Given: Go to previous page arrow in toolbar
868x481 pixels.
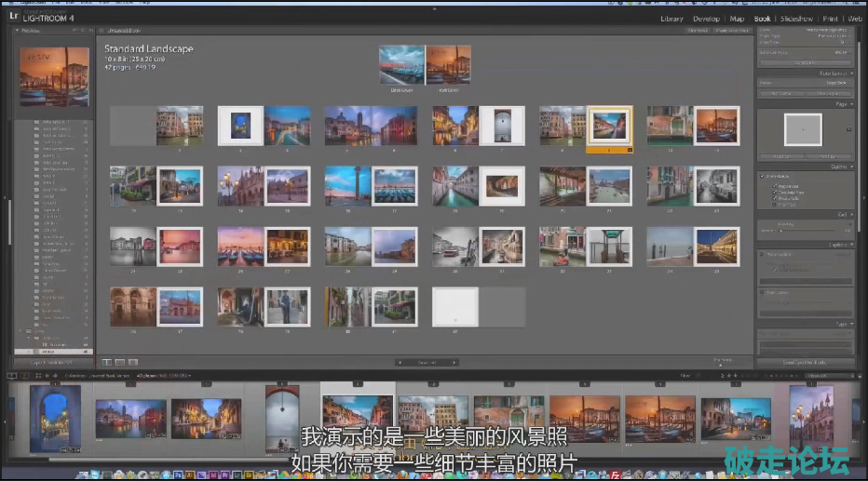Looking at the screenshot, I should click(400, 362).
